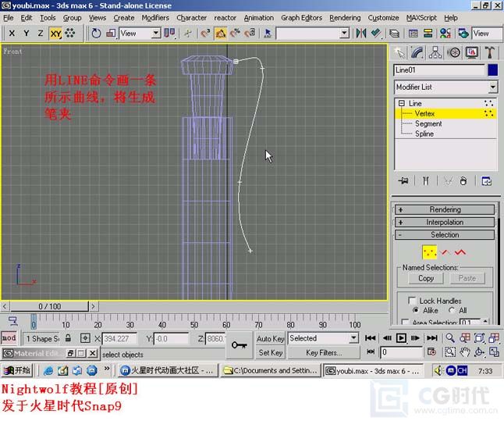The height and width of the screenshot is (421, 504).
Task: Enable Area Selection checkbox
Action: 406,322
